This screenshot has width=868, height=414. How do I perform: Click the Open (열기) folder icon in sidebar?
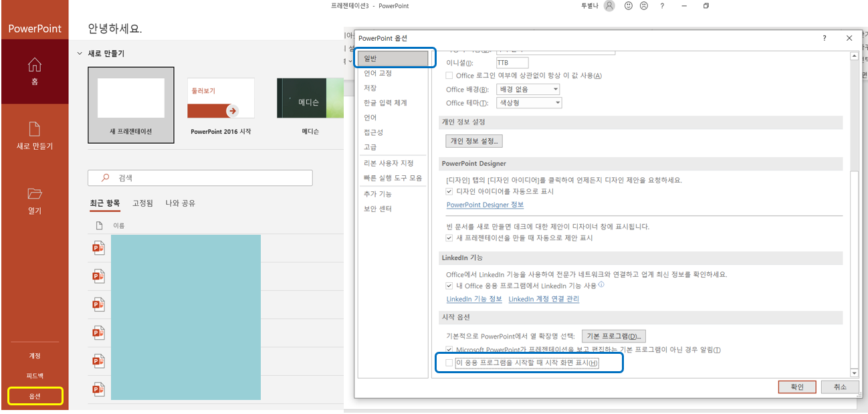[x=34, y=194]
